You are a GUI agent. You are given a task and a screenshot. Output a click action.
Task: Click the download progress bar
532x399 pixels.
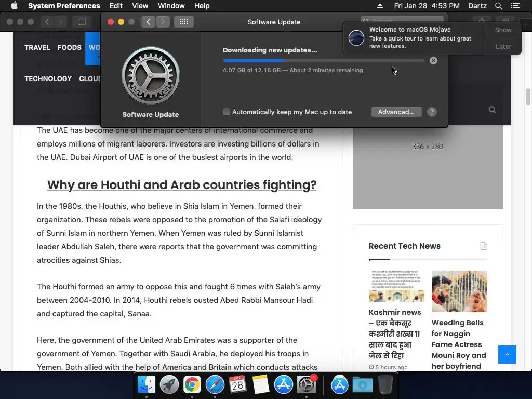324,61
